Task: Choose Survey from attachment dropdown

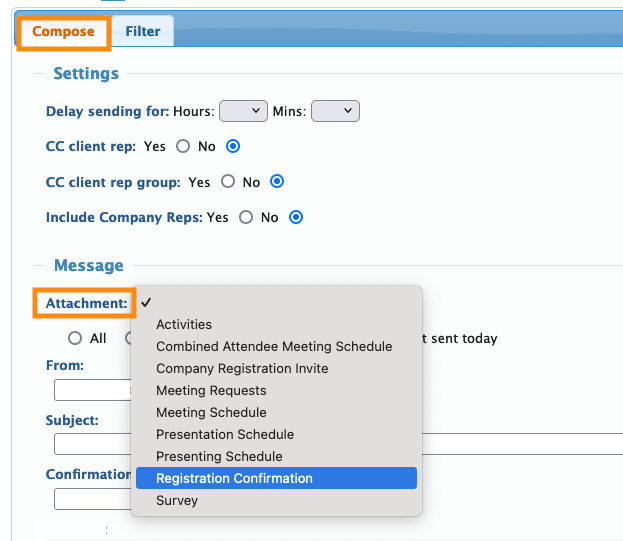Action: (x=177, y=500)
